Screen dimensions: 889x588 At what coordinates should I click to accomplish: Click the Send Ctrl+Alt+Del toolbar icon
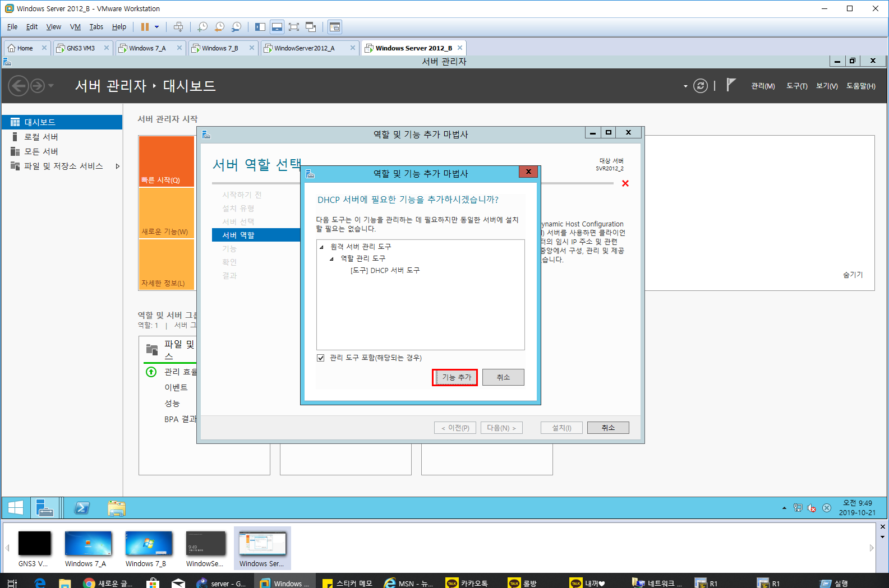(178, 27)
